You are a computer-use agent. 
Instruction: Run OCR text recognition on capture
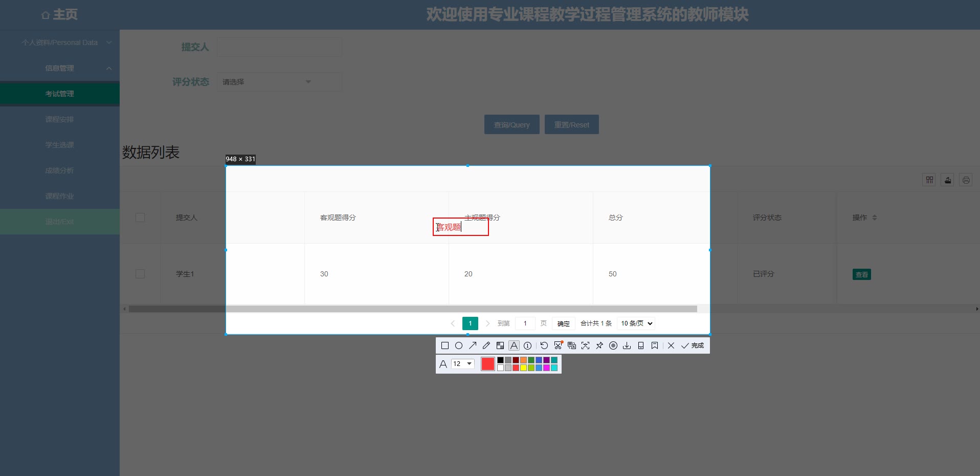(x=586, y=345)
